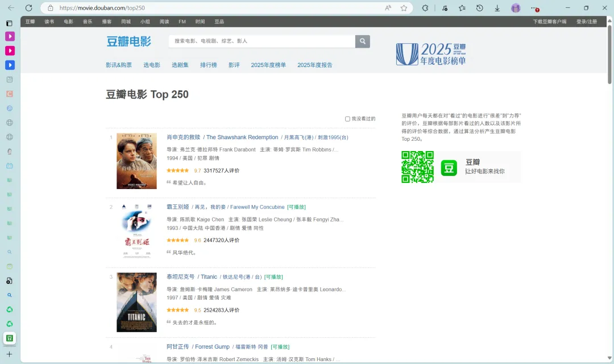This screenshot has height=364, width=614.
Task: Reload the page with the refresh icon
Action: click(28, 8)
